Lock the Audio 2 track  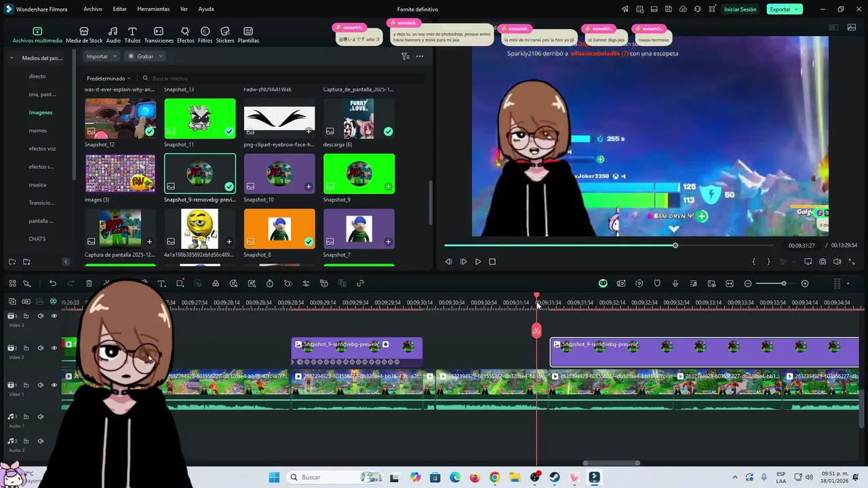coord(26,441)
